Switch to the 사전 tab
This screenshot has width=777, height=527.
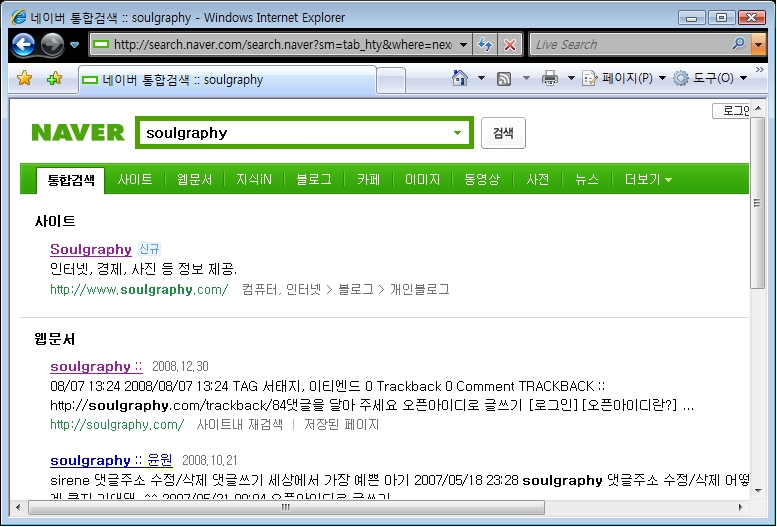point(538,179)
